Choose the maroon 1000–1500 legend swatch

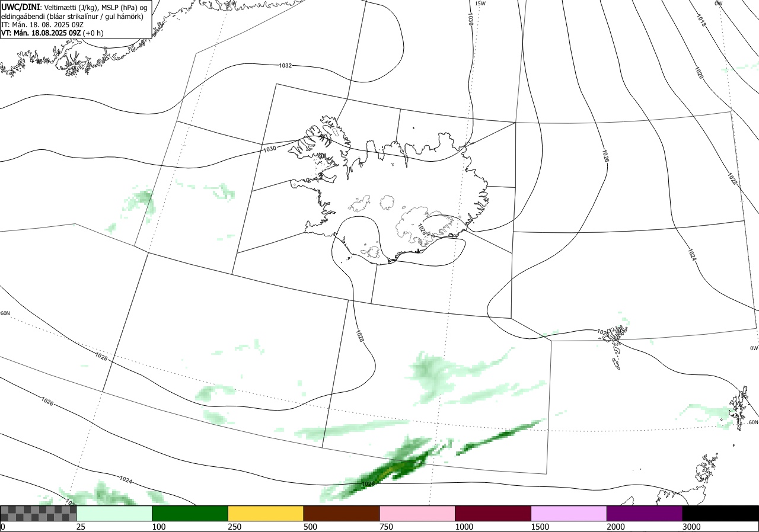(493, 513)
